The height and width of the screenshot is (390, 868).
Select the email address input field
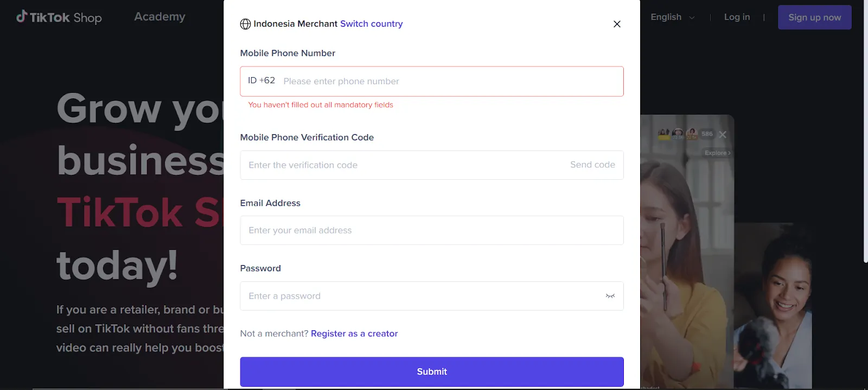(x=432, y=230)
